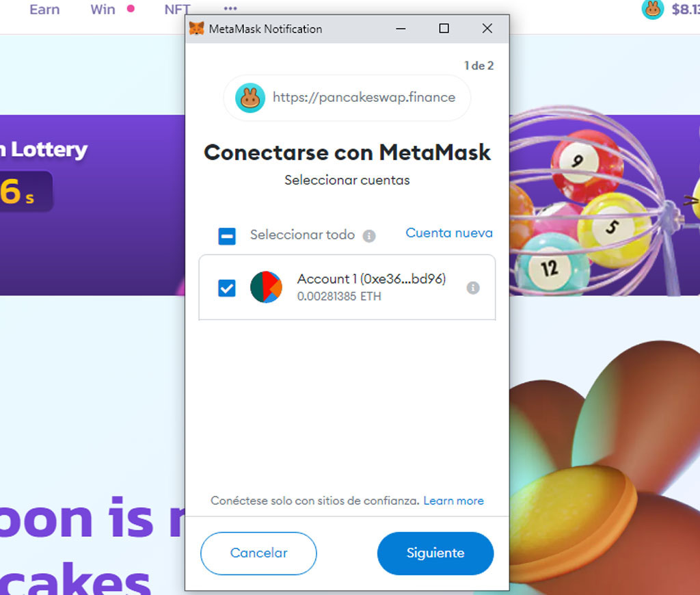
Task: Click the https://pancakeswap.finance site pill
Action: (347, 98)
